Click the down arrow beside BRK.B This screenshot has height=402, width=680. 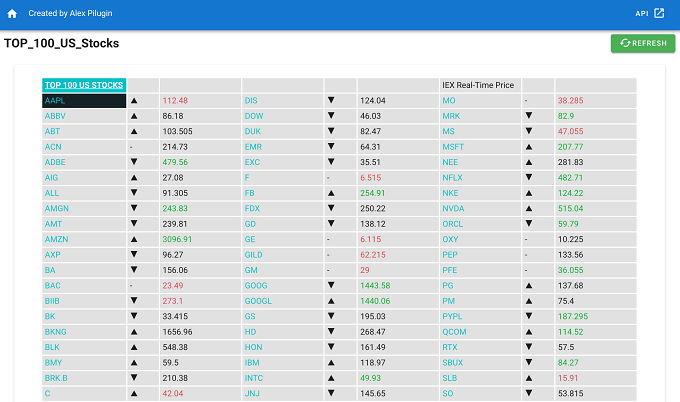click(134, 378)
